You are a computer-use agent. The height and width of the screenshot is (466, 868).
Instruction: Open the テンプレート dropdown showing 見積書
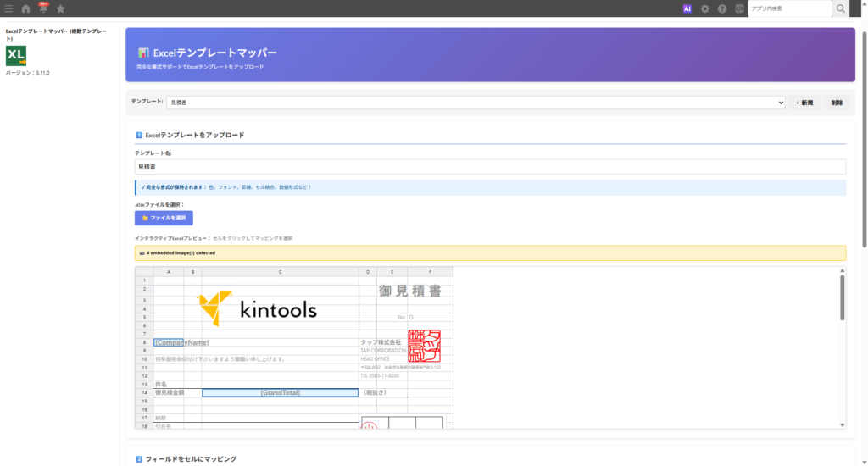[476, 103]
